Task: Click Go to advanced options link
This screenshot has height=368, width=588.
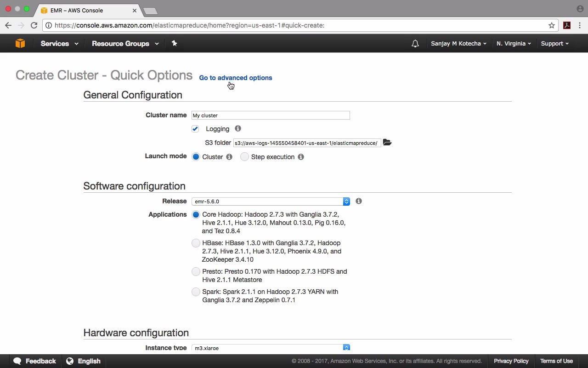Action: coord(236,78)
